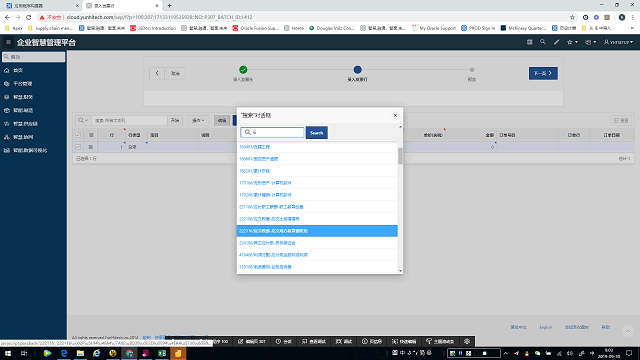Click the 开始 go button

click(175, 120)
